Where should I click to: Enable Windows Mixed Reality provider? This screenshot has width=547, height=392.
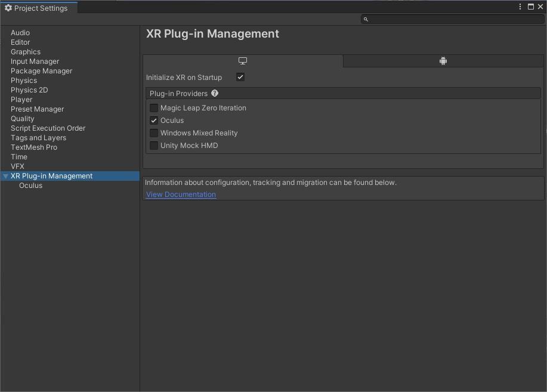[x=154, y=133]
